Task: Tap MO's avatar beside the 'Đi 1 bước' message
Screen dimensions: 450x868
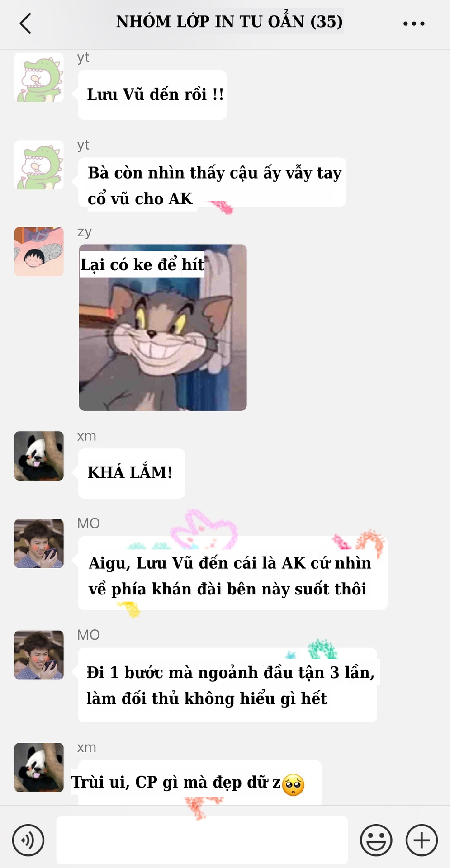Action: 39,655
